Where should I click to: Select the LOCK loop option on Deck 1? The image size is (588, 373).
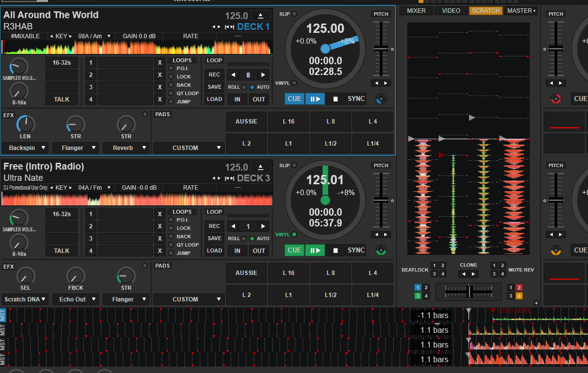pos(171,76)
